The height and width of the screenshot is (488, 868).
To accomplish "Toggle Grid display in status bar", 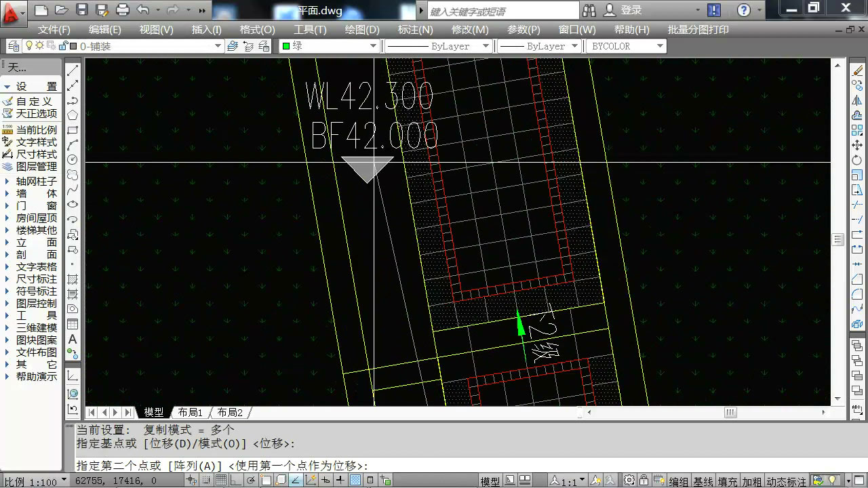I will click(220, 481).
